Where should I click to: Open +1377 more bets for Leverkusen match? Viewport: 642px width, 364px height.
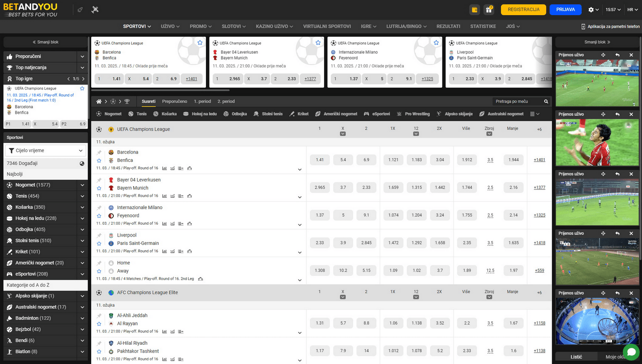pos(539,188)
